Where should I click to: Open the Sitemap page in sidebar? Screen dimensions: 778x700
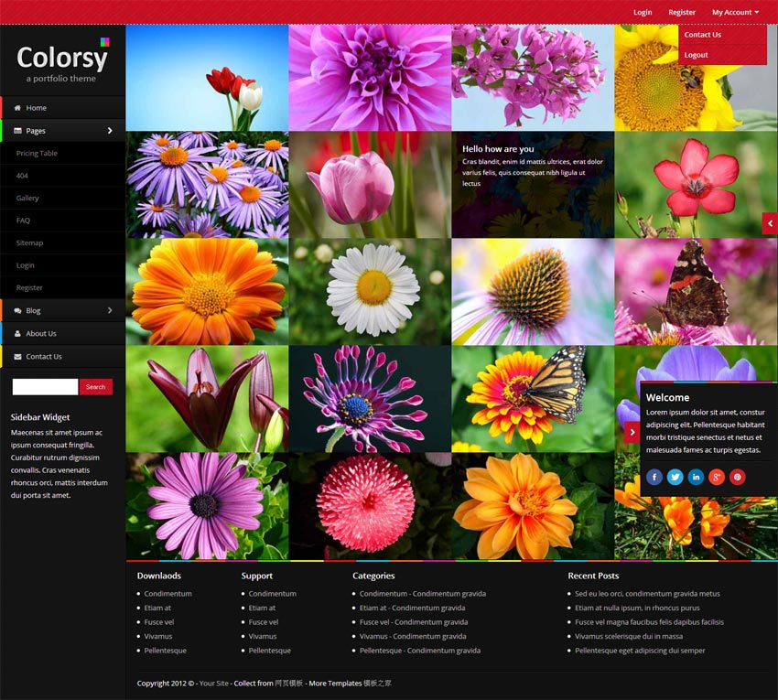tap(29, 242)
